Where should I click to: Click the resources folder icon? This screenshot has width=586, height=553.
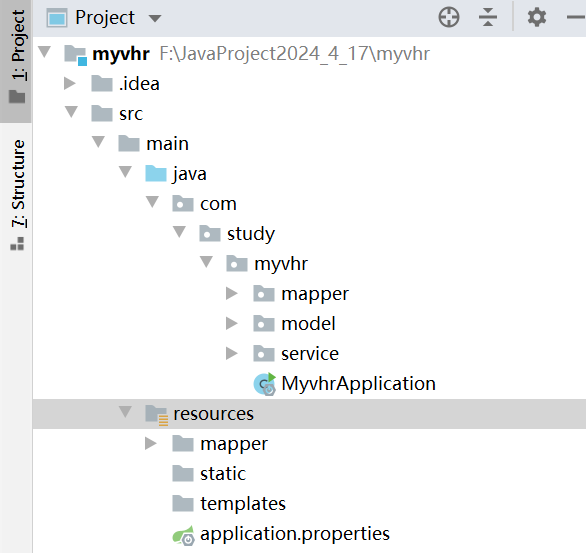(x=156, y=414)
